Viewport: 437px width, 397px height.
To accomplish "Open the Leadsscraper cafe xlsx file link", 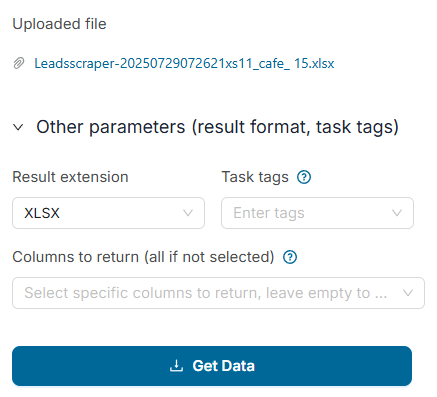I will coord(184,63).
